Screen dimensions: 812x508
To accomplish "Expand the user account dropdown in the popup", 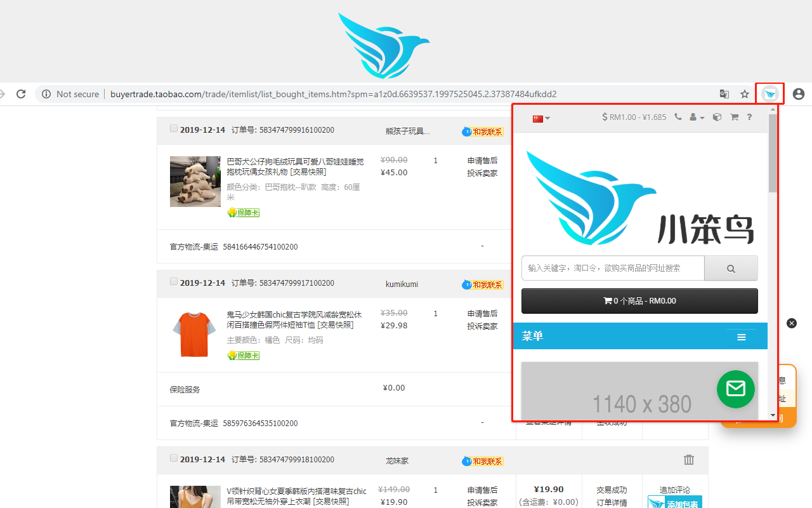I will [x=696, y=117].
